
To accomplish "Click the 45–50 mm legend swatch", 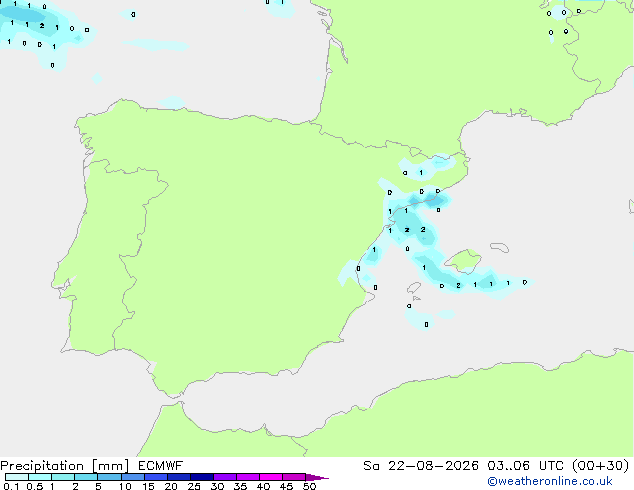I will coord(294,477).
